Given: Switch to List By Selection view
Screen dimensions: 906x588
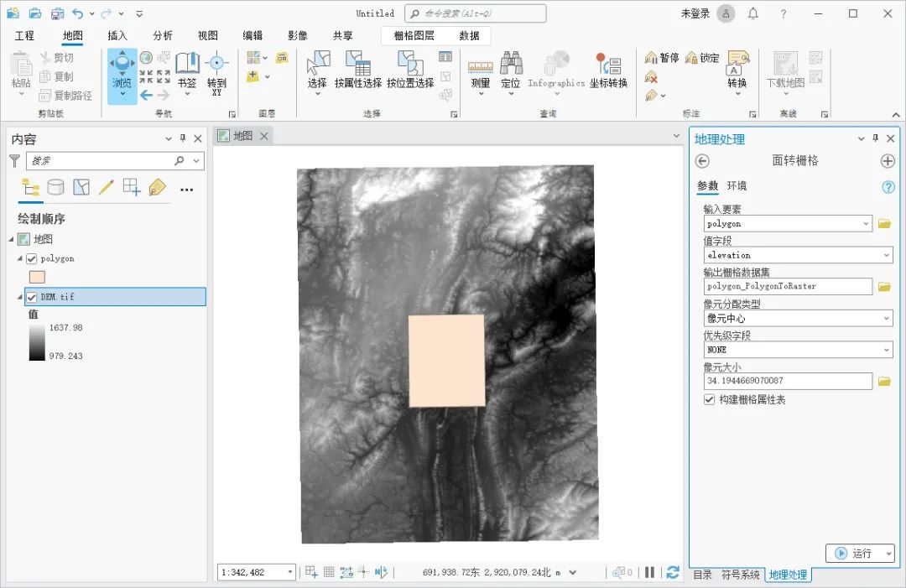Looking at the screenshot, I should pos(81,187).
